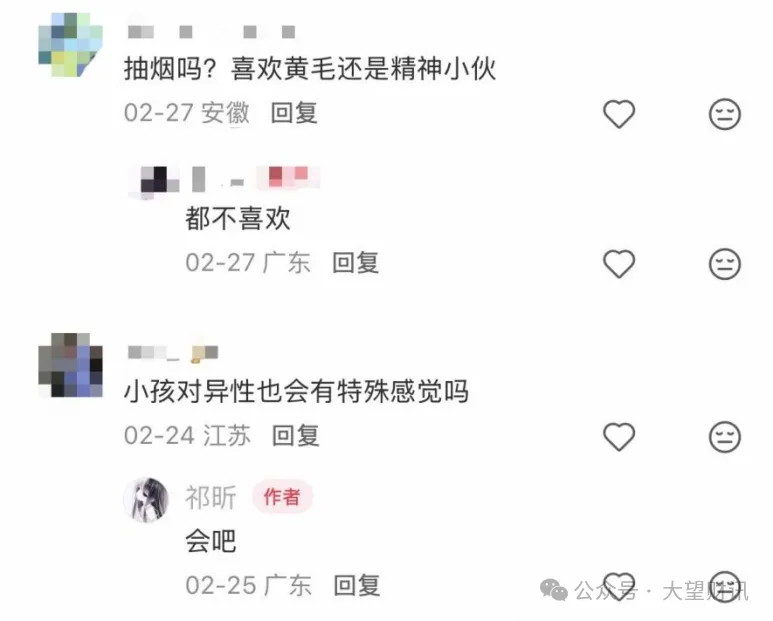Reply to the 02-25 author comment
773x621 pixels.
click(x=357, y=586)
